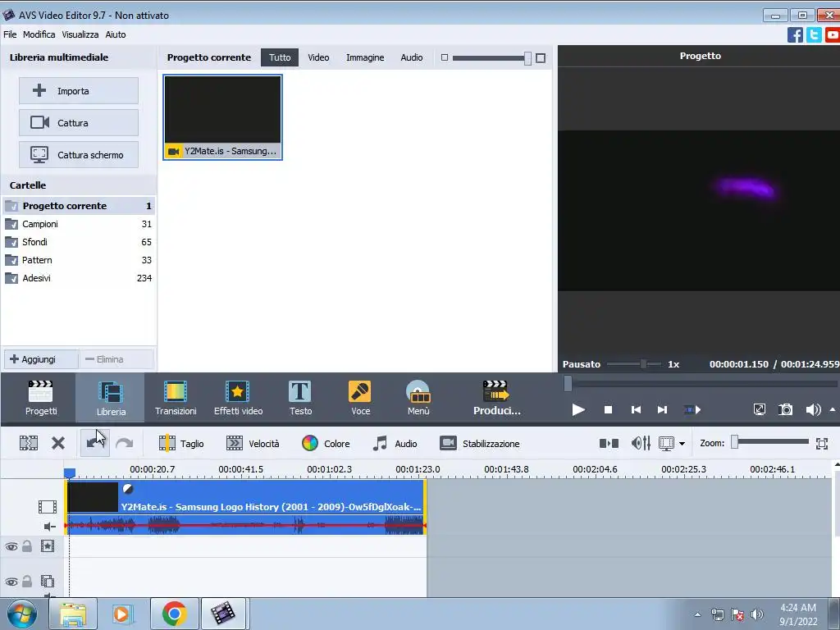Expand volume options arrow in preview

(x=832, y=410)
